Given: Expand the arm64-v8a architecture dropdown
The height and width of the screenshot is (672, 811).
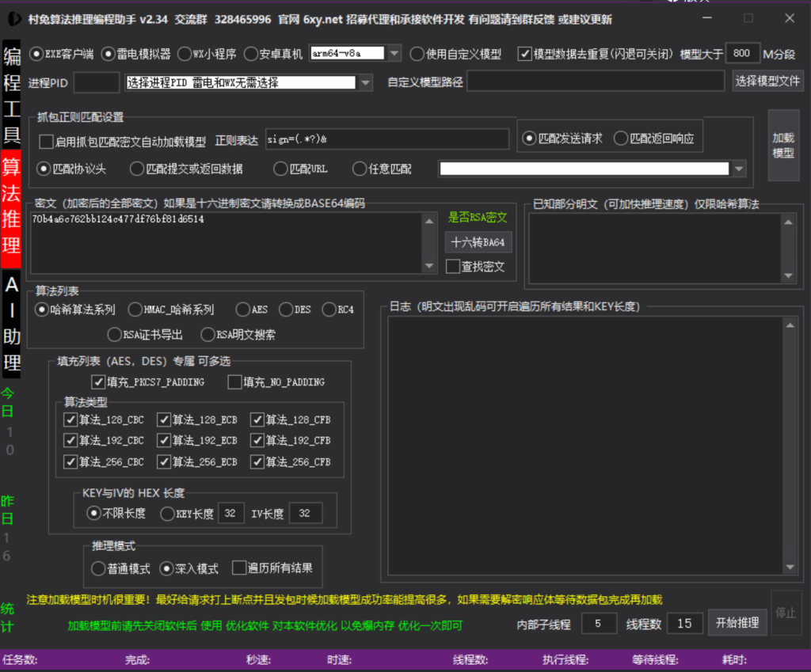Looking at the screenshot, I should click(x=394, y=54).
